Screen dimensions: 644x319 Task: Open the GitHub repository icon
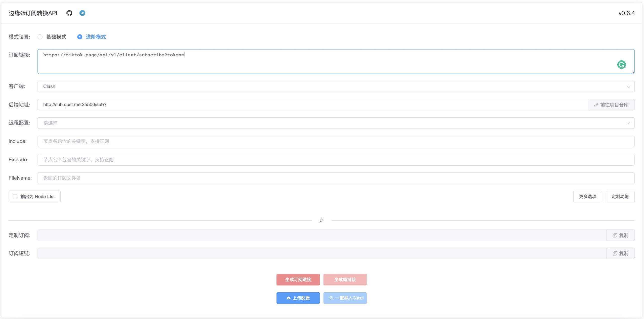69,13
